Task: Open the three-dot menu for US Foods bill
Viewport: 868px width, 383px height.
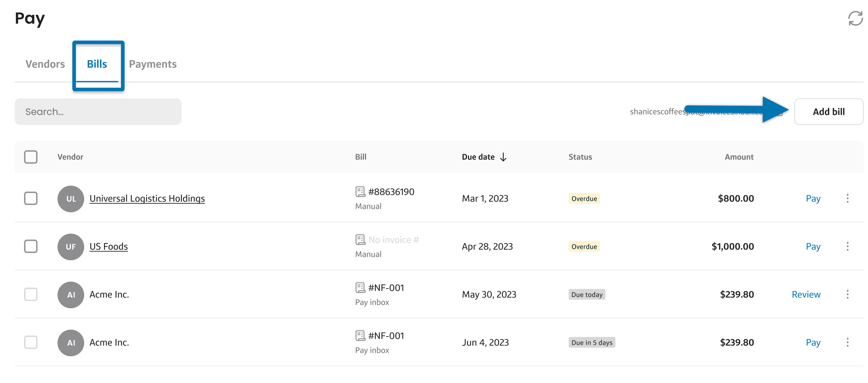Action: click(847, 246)
